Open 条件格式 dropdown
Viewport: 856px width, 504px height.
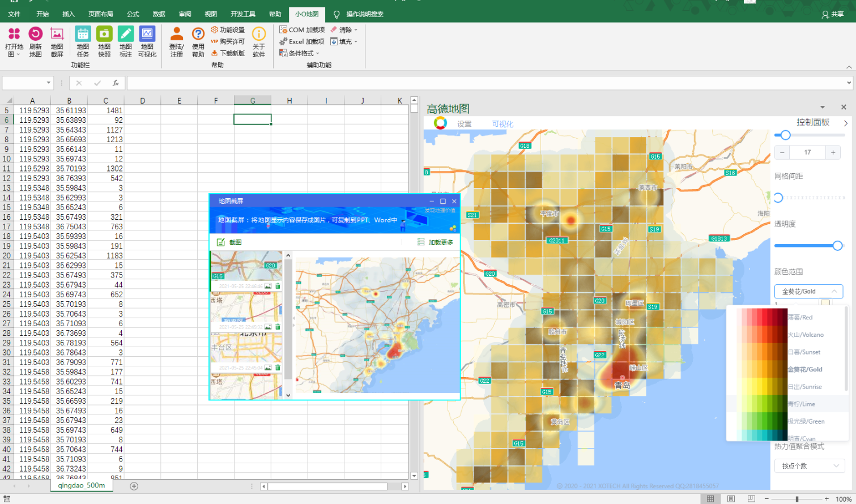click(x=300, y=53)
